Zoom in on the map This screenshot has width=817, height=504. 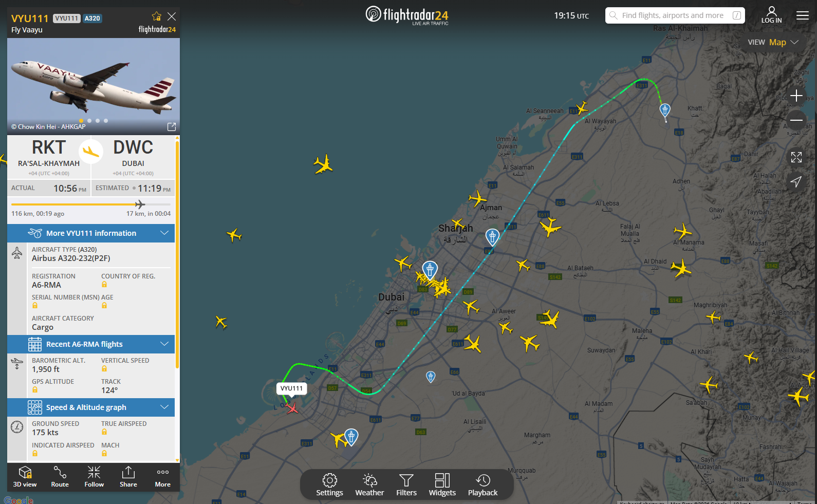[796, 96]
